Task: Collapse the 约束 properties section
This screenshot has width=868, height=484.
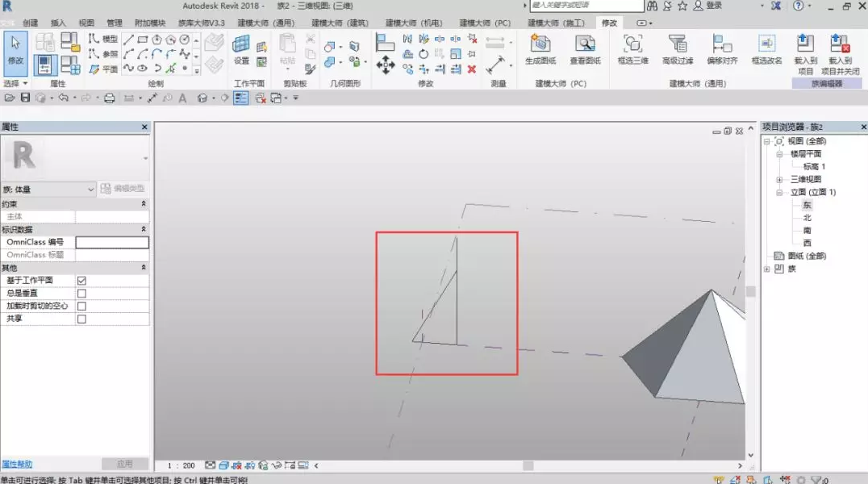Action: click(x=144, y=204)
